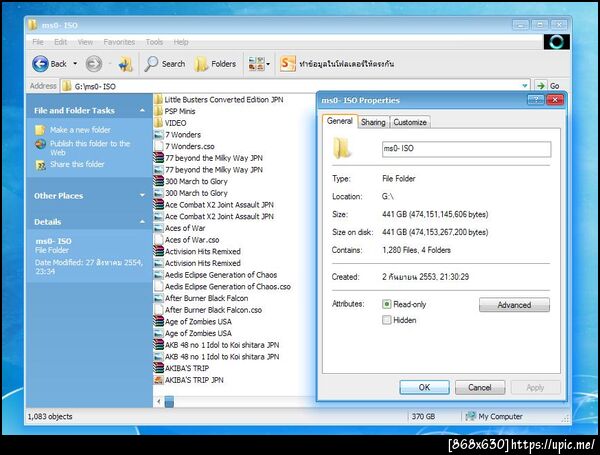600x455 pixels.
Task: Collapse the Details section
Action: 142,222
